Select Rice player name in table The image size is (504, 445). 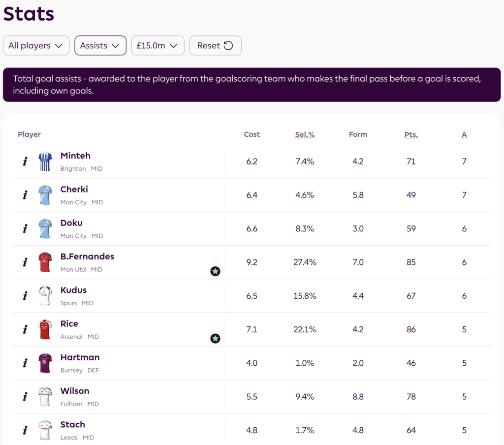[69, 324]
